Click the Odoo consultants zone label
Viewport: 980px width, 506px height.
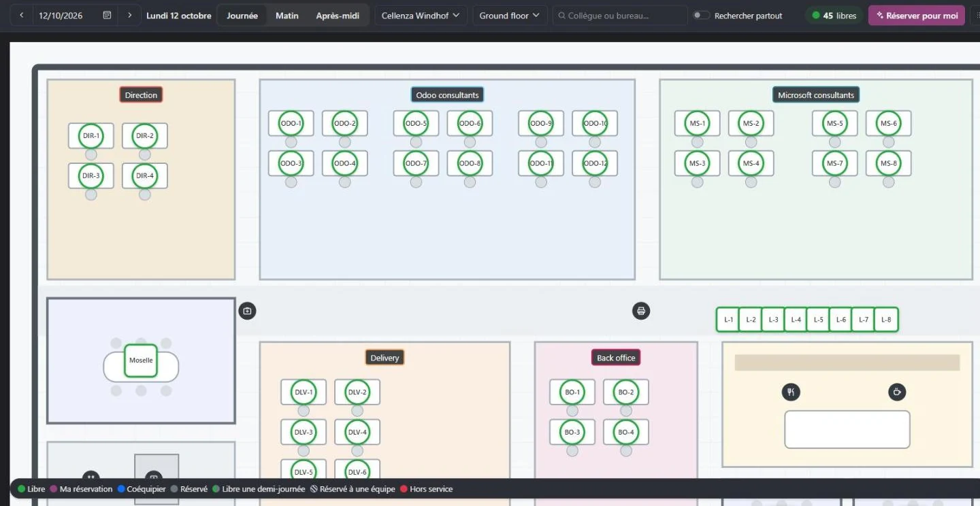click(448, 95)
